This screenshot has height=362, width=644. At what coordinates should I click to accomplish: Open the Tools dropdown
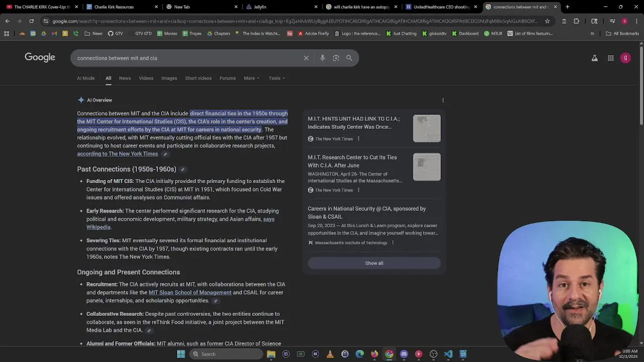(277, 78)
